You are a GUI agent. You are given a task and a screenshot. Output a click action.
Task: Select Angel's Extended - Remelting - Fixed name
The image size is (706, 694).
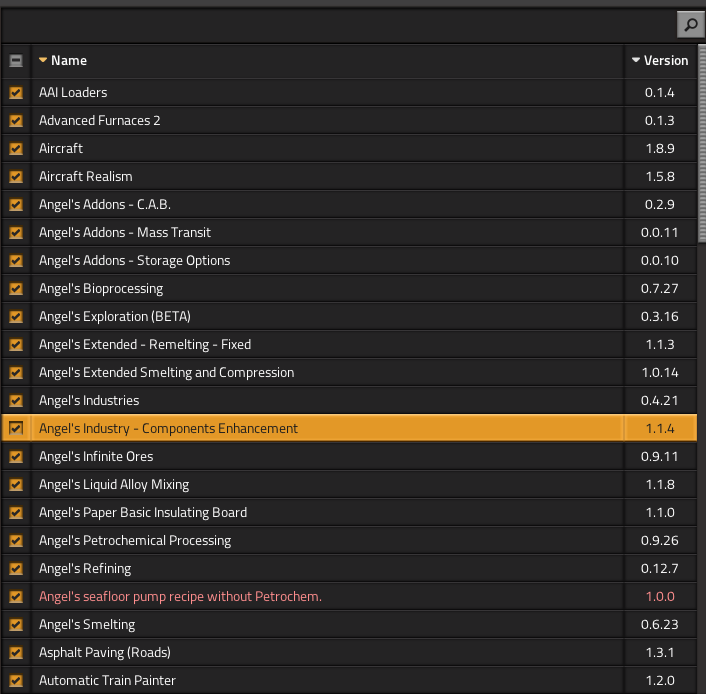[145, 344]
